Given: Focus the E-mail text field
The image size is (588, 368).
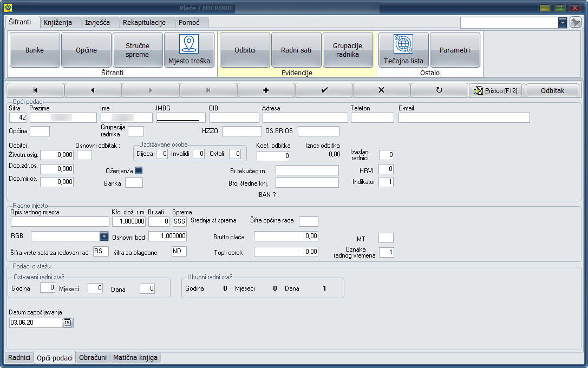Looking at the screenshot, I should 463,118.
